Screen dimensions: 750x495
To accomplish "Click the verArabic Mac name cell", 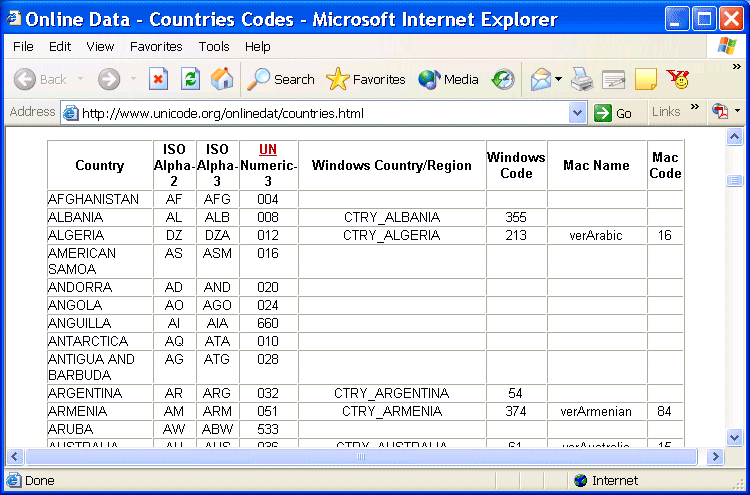I will (x=596, y=235).
